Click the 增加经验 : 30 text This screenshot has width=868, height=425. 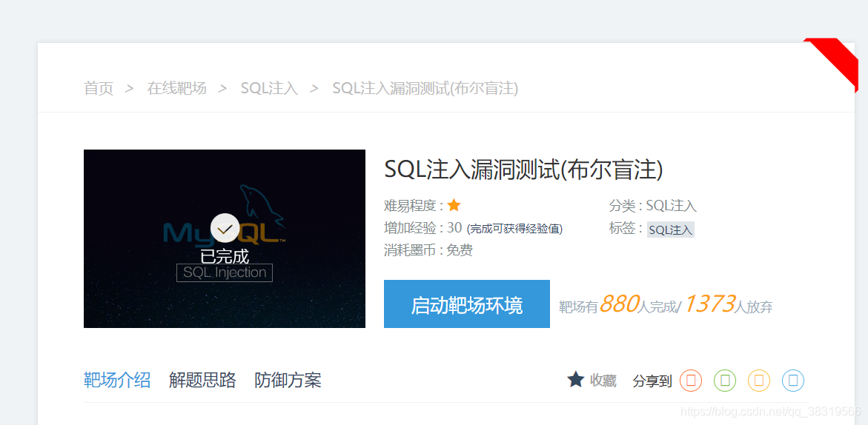423,228
